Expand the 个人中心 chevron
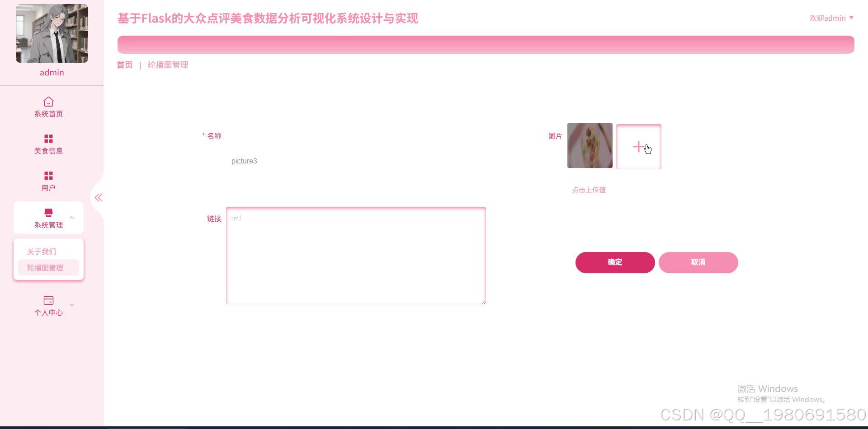Screen dimensions: 868x429 click(x=72, y=305)
